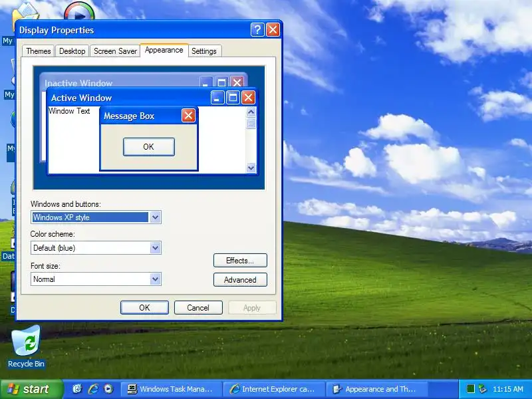Click the Active Window preview minimize icon
The width and height of the screenshot is (532, 399).
[217, 98]
